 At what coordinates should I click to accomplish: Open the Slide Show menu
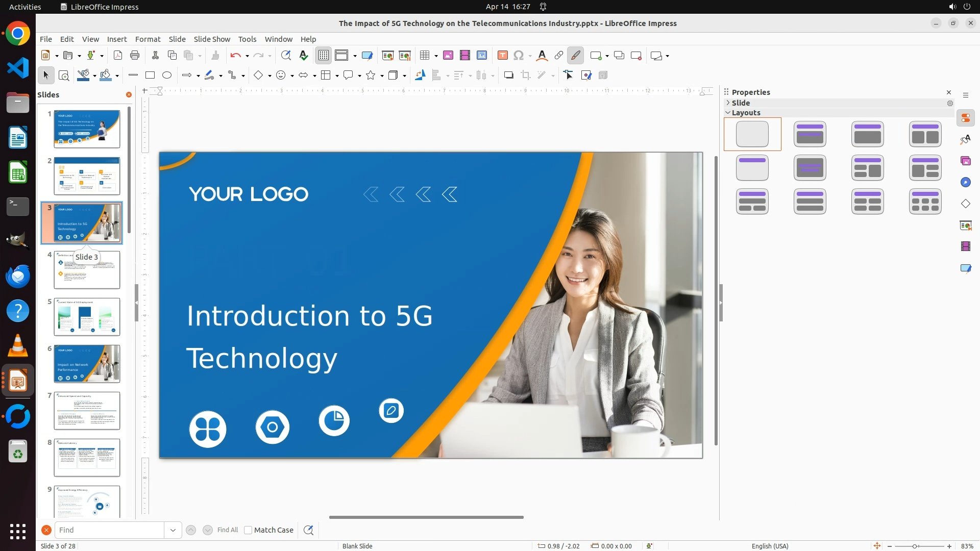(x=212, y=39)
